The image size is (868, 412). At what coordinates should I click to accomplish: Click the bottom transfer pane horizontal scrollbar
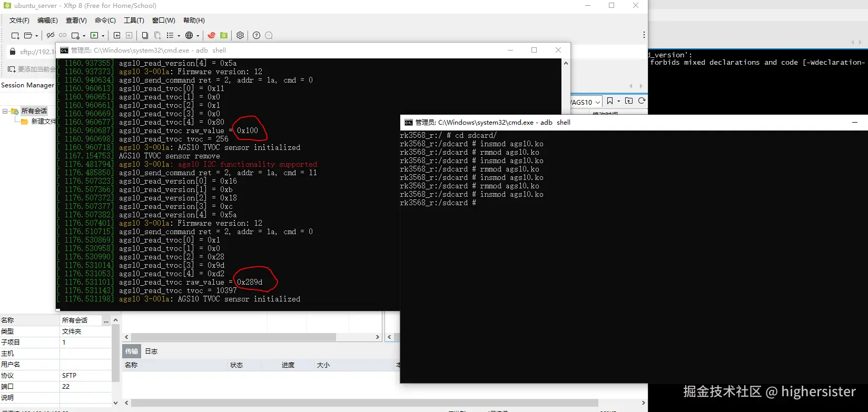pyautogui.click(x=364, y=403)
